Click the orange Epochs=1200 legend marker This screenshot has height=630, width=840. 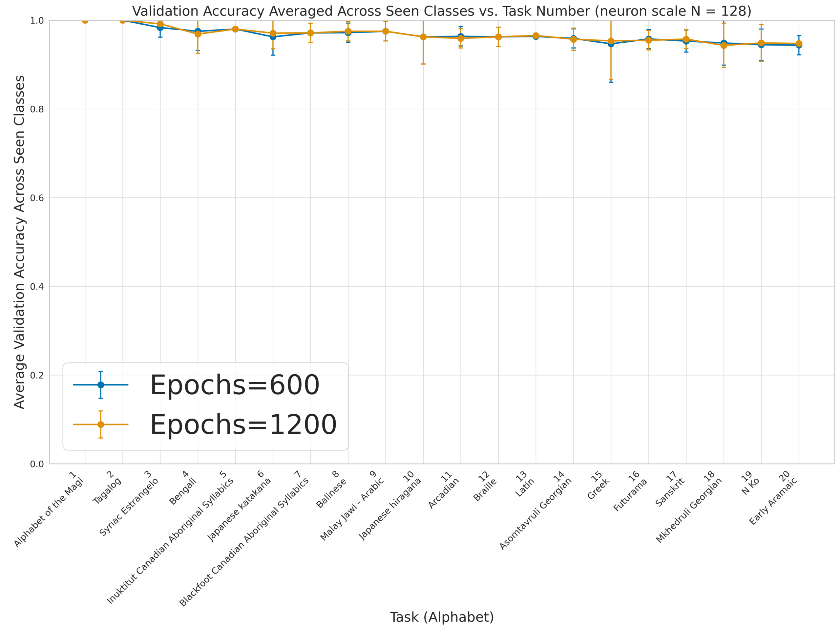pos(101,424)
